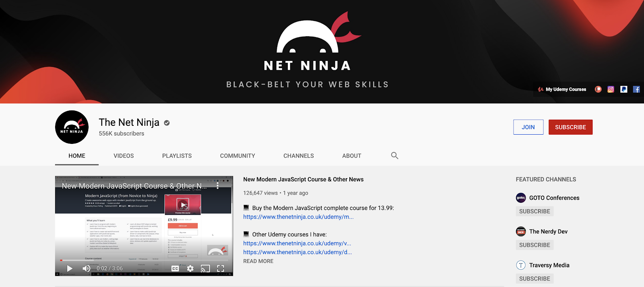Click The Net Ninja channel name
This screenshot has height=287, width=644.
click(x=129, y=122)
